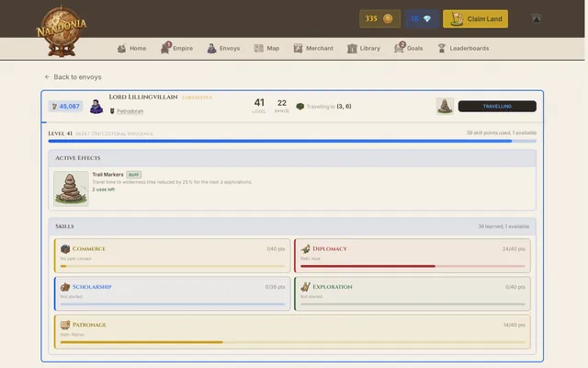Click the Diplomacy dove icon
Screen dimensions: 588x368
pyautogui.click(x=305, y=248)
